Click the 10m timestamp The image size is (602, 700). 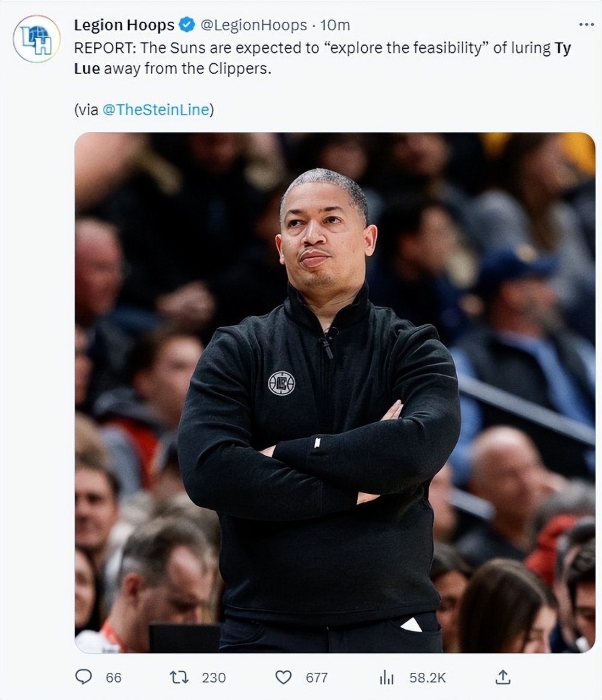(x=335, y=25)
